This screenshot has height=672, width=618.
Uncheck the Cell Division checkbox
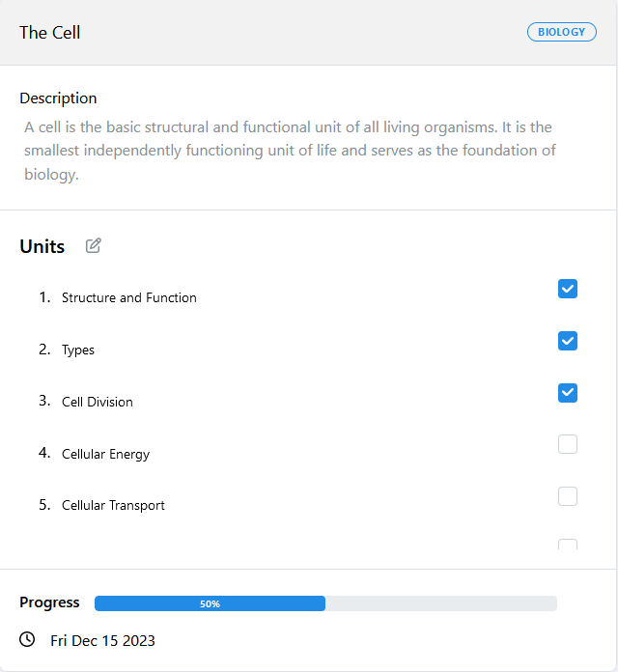[568, 393]
